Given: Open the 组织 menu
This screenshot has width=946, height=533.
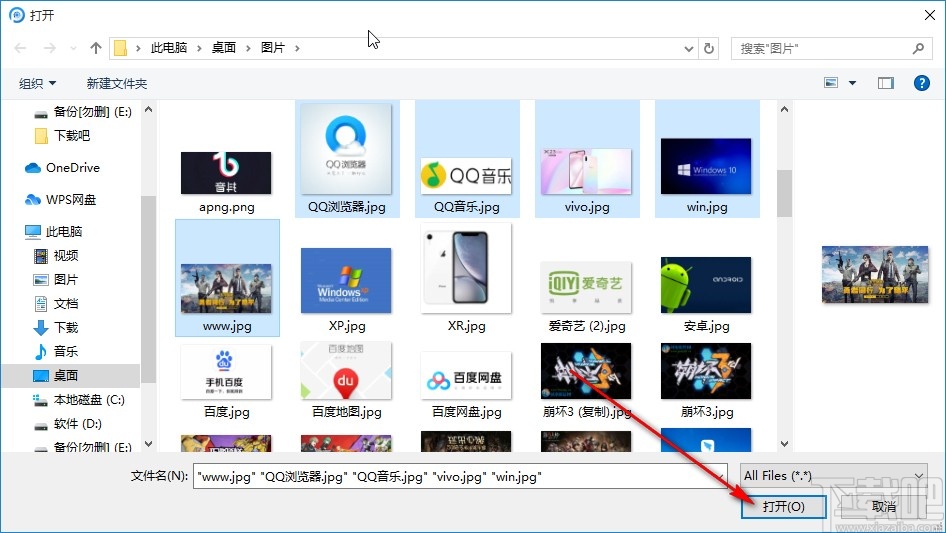Looking at the screenshot, I should pyautogui.click(x=37, y=83).
